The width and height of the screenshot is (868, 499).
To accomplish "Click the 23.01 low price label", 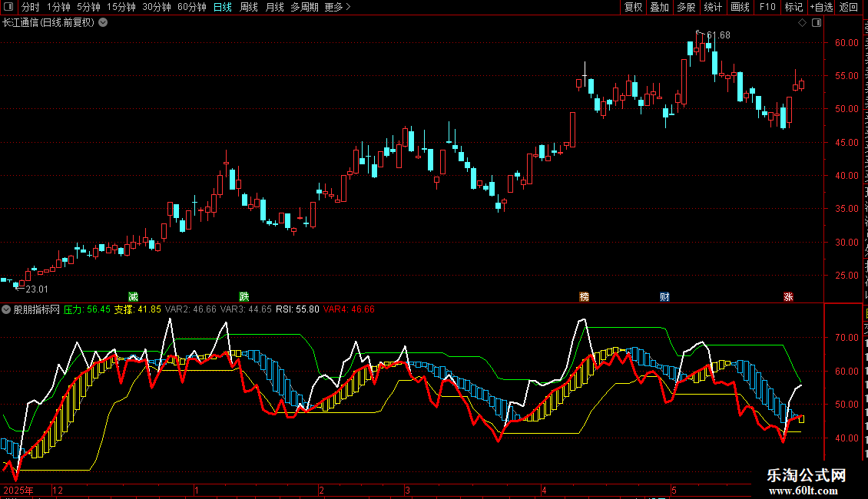I will pyautogui.click(x=37, y=289).
